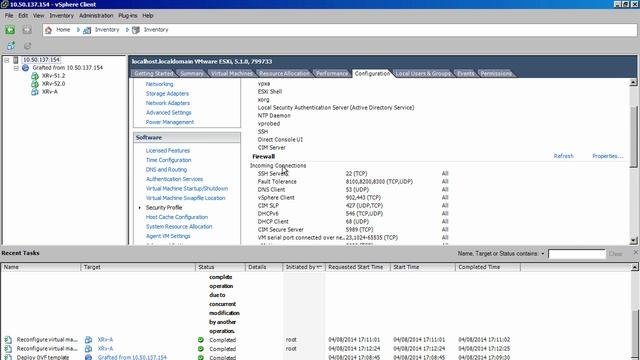This screenshot has height=360, width=640.
Task: Open Virtual Machine Swapfile Location link
Action: point(186,198)
